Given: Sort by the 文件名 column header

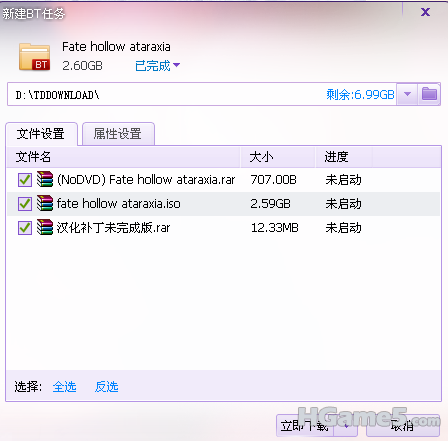Looking at the screenshot, I should pyautogui.click(x=123, y=156).
